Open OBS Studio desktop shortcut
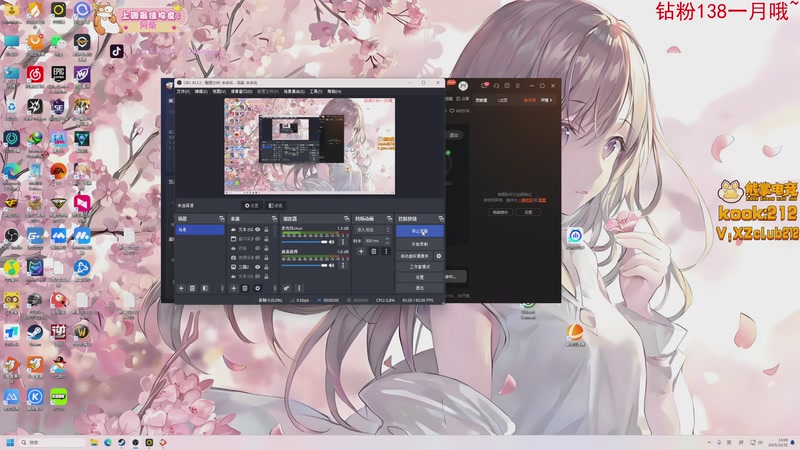The width and height of the screenshot is (800, 450). 11,238
